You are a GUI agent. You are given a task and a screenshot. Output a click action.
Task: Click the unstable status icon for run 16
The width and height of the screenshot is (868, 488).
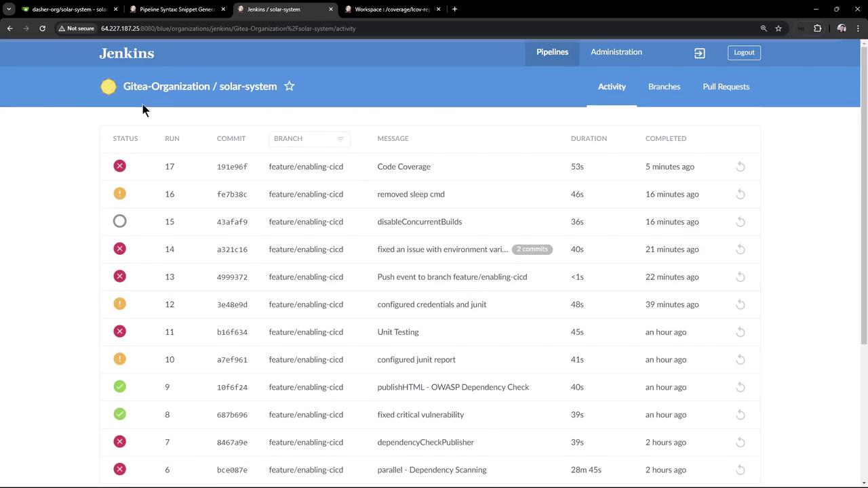click(x=120, y=194)
